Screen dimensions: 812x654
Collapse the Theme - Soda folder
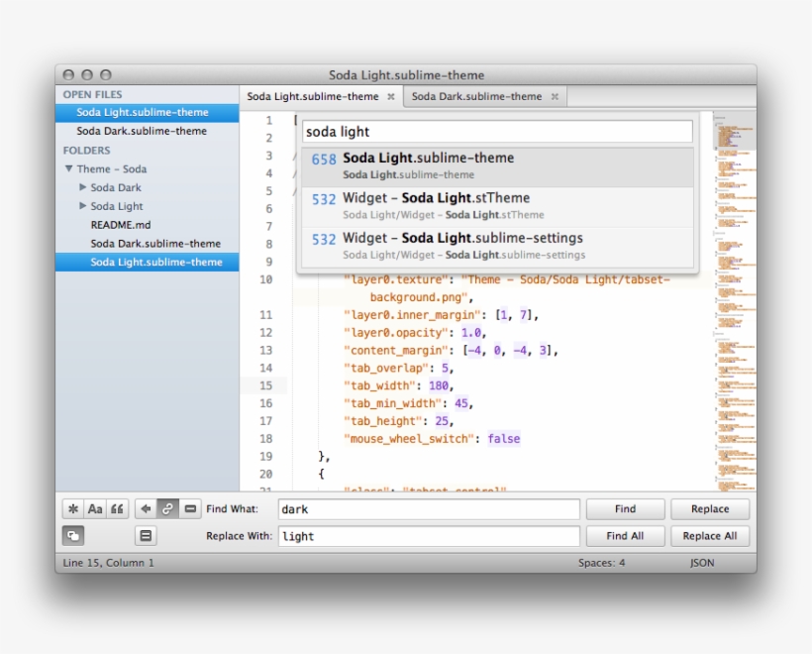67,168
